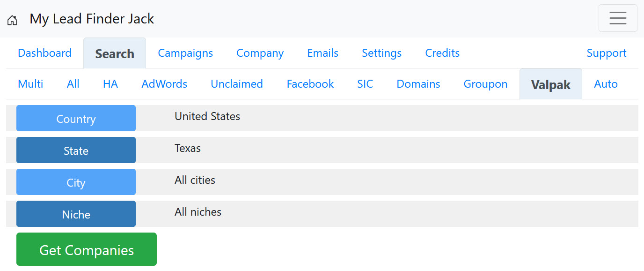Screen dimensions: 644x271
Task: Open the State selector button
Action: [x=76, y=151]
